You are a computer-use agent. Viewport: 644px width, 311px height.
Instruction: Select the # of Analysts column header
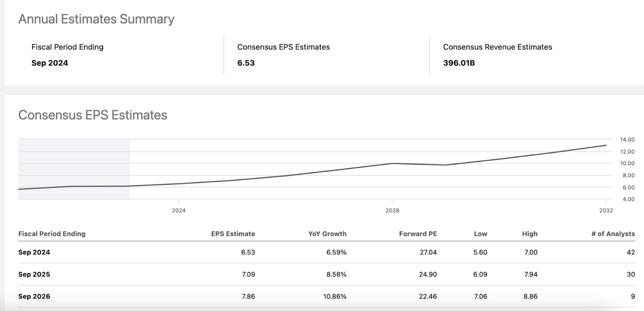click(613, 234)
